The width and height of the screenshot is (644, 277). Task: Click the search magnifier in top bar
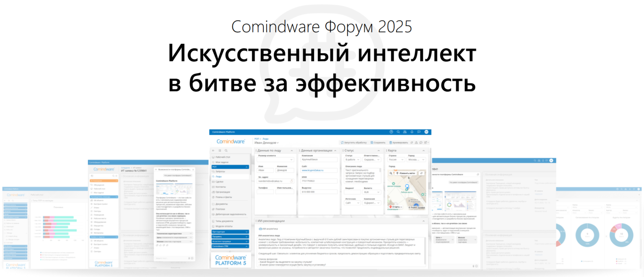tap(398, 132)
